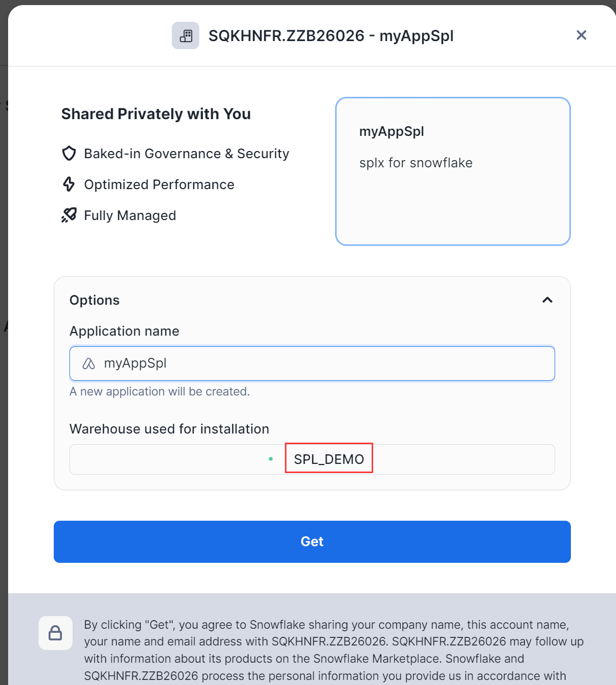Image resolution: width=616 pixels, height=685 pixels.
Task: Click the building listing icon in header
Action: pyautogui.click(x=186, y=35)
